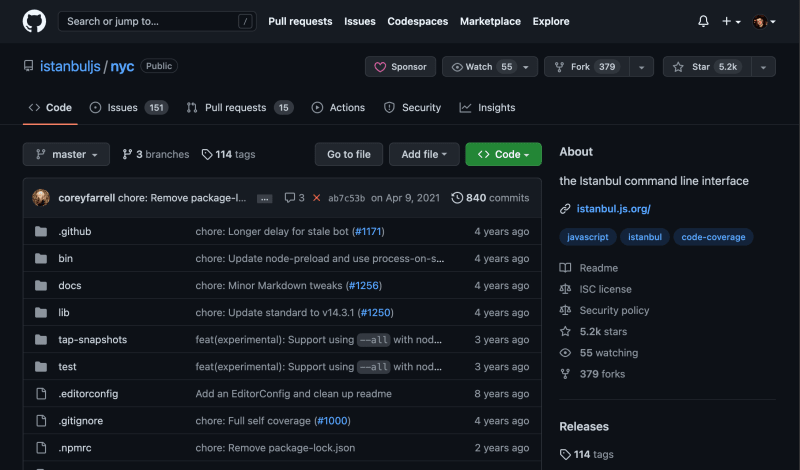
Task: Click the Readme book icon
Action: click(x=565, y=268)
